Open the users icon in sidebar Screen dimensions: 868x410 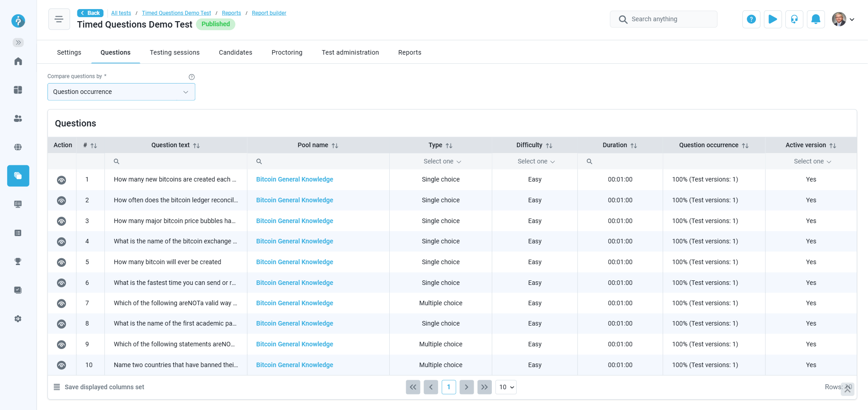(18, 118)
